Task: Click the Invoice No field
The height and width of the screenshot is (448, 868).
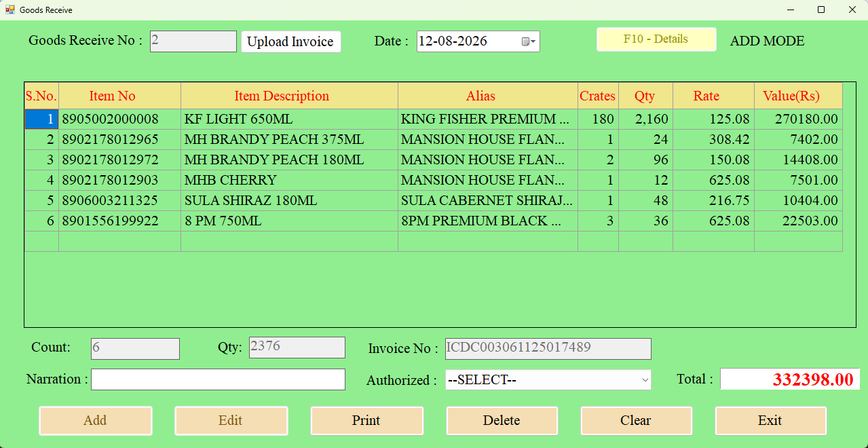Action: coord(548,349)
